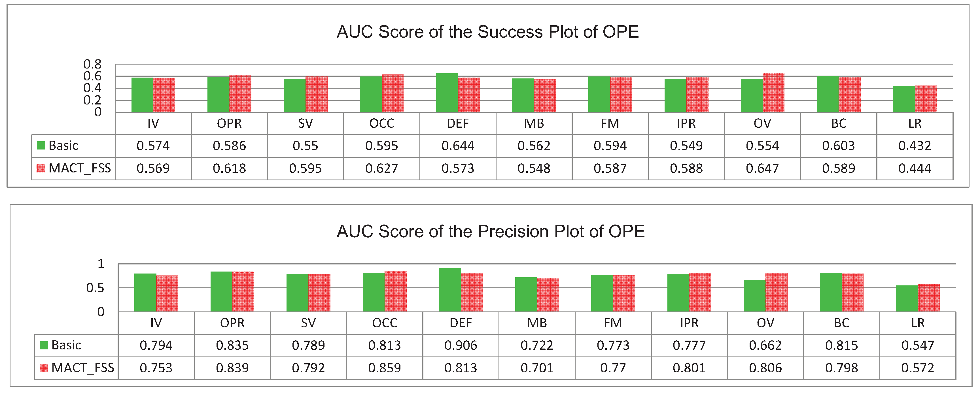Click the green DEF bar in the success chart
Viewport: 980px width, 393px height.
tap(447, 93)
